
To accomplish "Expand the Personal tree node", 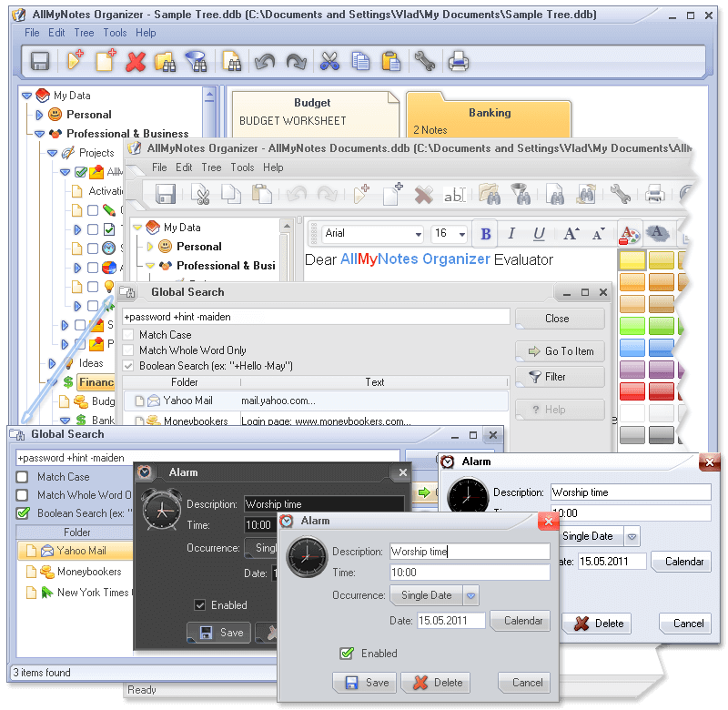I will pyautogui.click(x=39, y=115).
